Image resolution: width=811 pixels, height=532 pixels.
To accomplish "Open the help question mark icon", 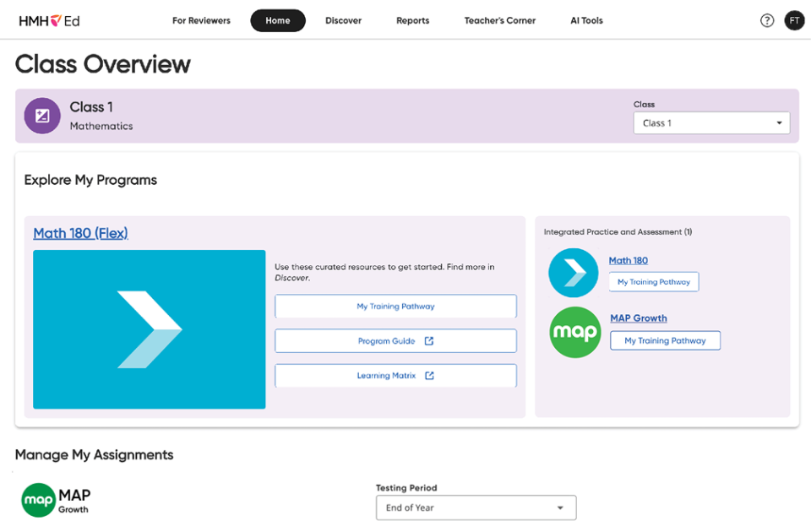I will [767, 20].
